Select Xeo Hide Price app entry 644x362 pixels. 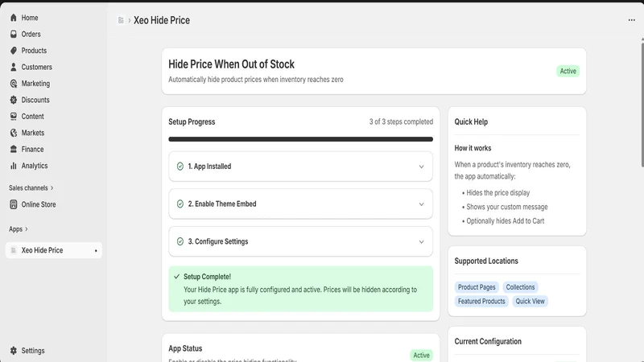54,250
